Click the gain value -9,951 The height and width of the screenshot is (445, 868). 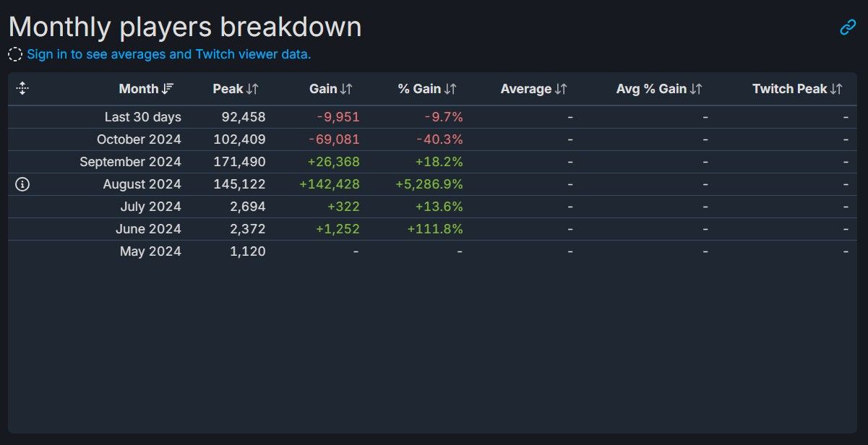click(338, 117)
